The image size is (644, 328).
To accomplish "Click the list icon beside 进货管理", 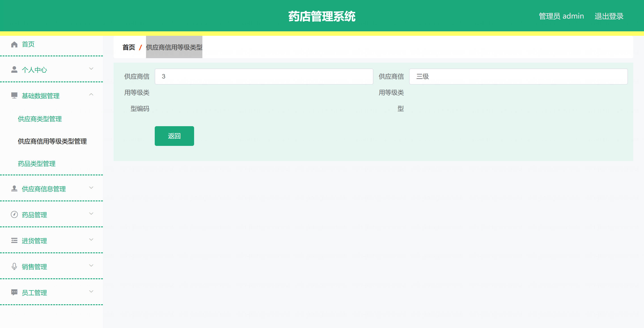I will (14, 241).
